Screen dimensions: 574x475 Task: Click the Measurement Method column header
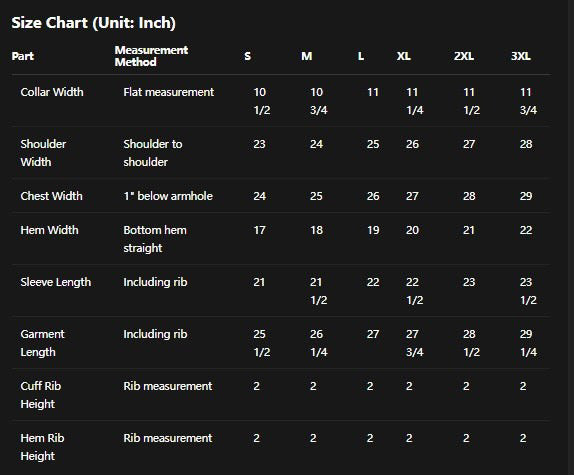click(151, 56)
